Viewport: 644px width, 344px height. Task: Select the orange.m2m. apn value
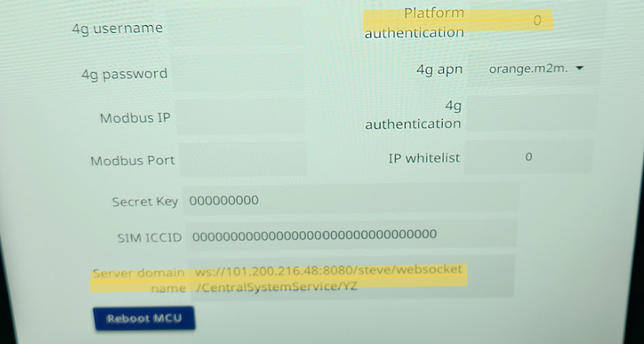coord(528,69)
